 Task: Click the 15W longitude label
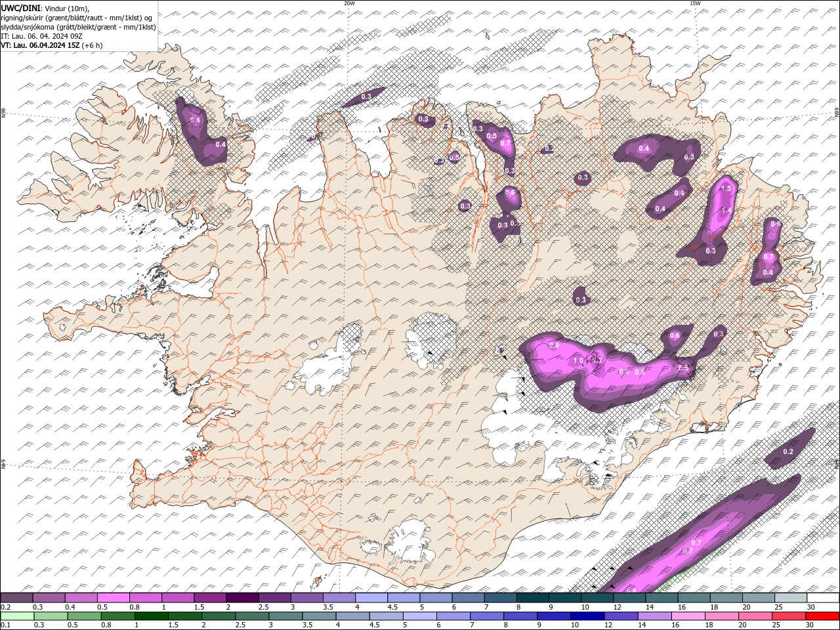695,3
